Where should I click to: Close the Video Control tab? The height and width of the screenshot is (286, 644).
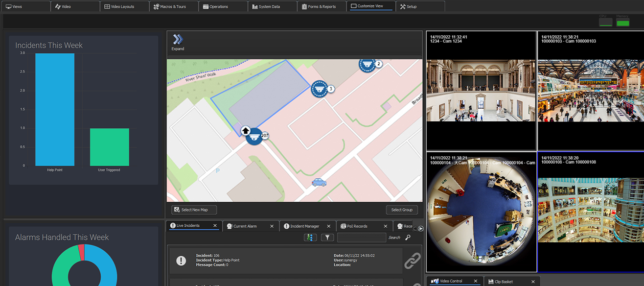(476, 281)
